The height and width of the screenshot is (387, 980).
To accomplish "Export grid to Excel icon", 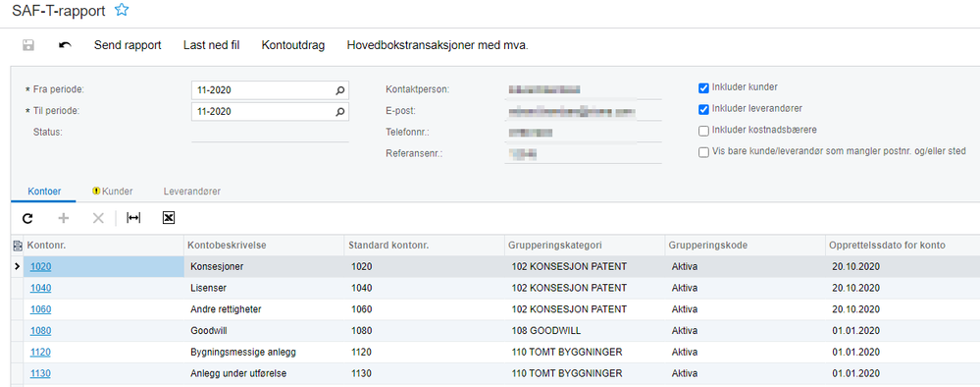I will point(168,218).
